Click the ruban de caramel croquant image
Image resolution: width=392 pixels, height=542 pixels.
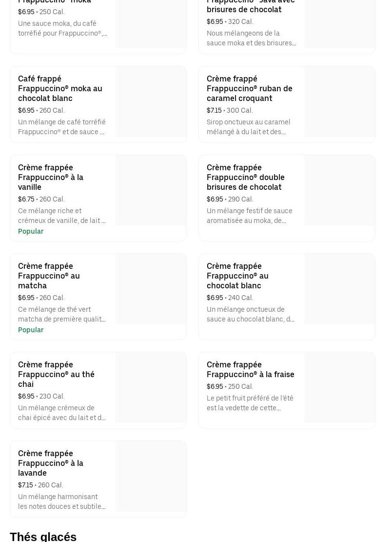pos(339,102)
